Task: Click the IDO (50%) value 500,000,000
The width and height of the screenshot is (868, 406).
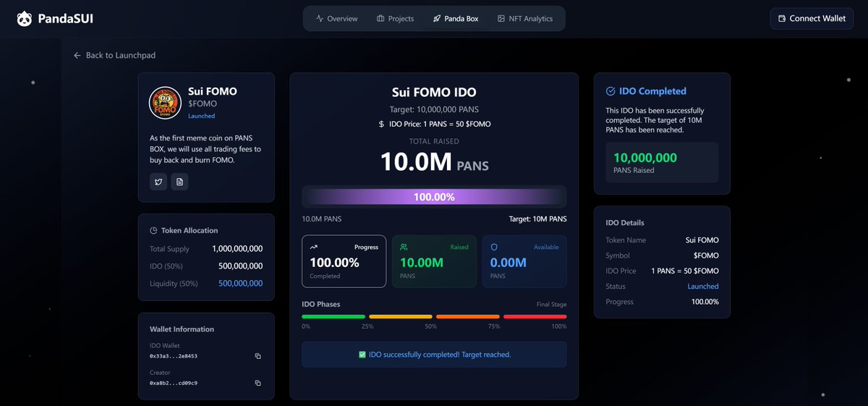Action: click(241, 266)
